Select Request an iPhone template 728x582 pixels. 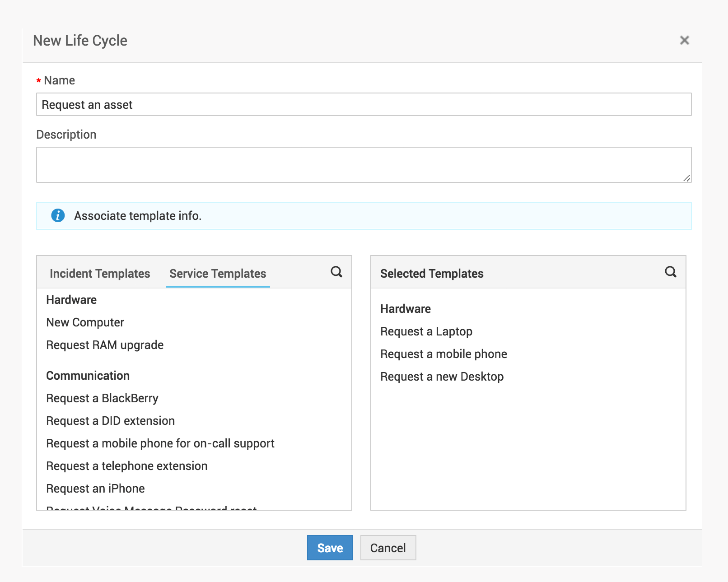(96, 489)
